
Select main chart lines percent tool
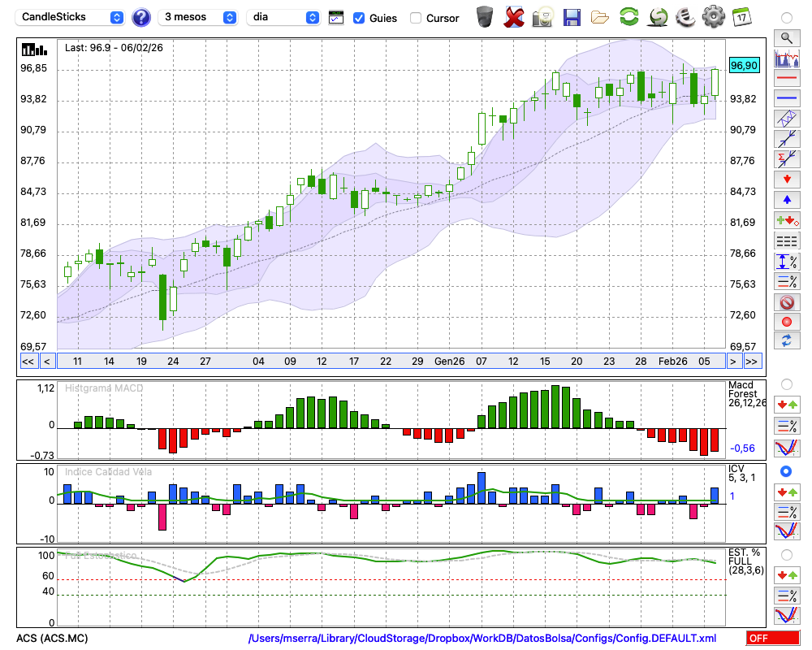point(787,281)
